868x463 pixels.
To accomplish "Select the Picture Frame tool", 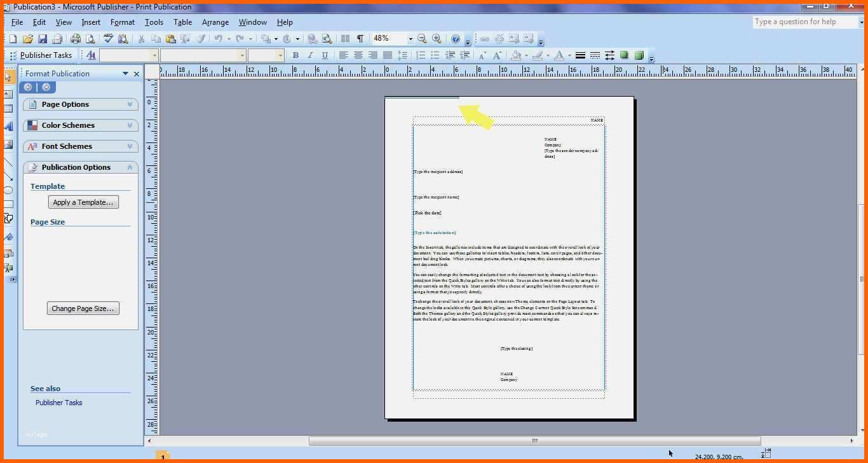I will click(8, 144).
